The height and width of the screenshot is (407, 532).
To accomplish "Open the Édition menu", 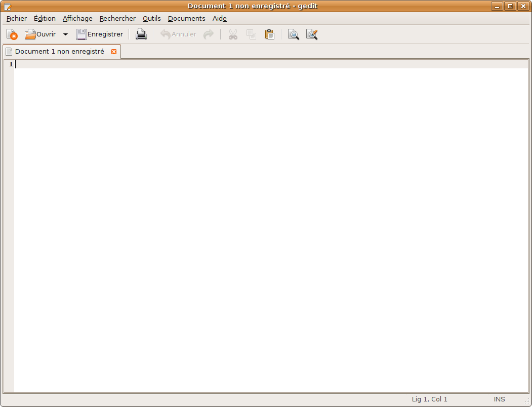I will [x=45, y=18].
